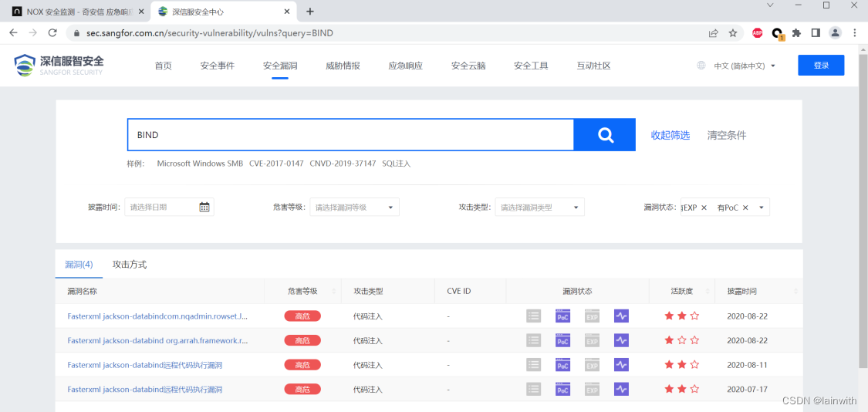Image resolution: width=868 pixels, height=412 pixels.
Task: Open the 中文 (简体中文) language dropdown
Action: [x=745, y=66]
